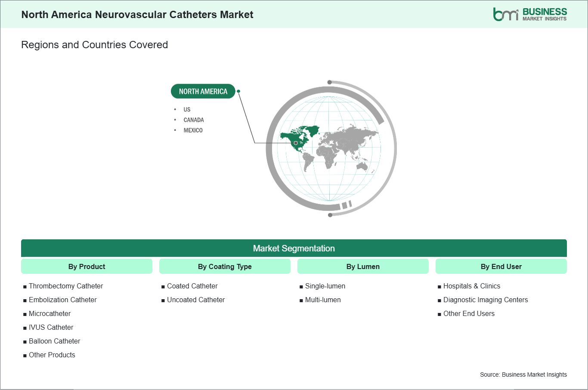The image size is (588, 390).
Task: Switch to the By End User tab
Action: (501, 266)
